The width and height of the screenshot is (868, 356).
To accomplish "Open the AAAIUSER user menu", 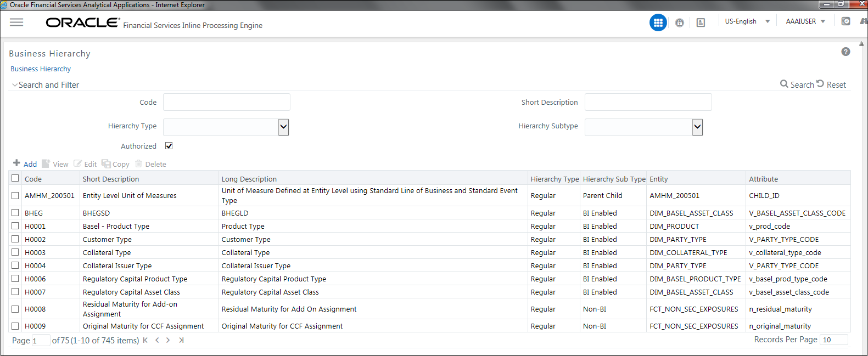I will (x=805, y=21).
